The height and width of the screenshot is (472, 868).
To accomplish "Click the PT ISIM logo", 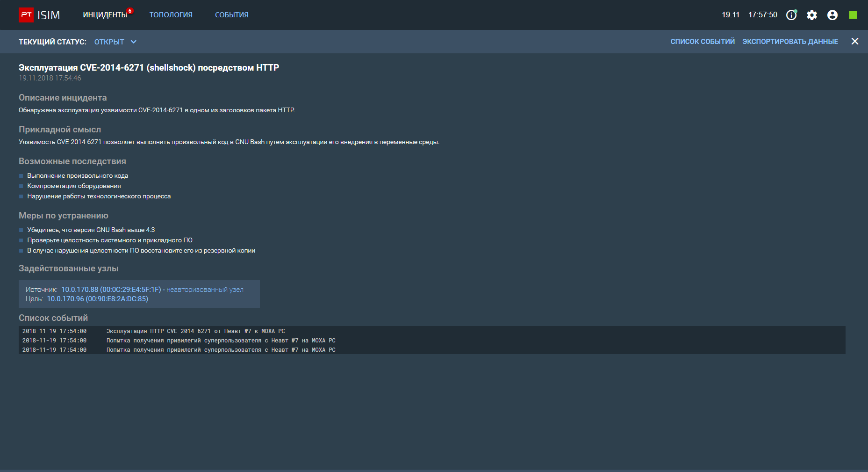I will click(x=39, y=15).
